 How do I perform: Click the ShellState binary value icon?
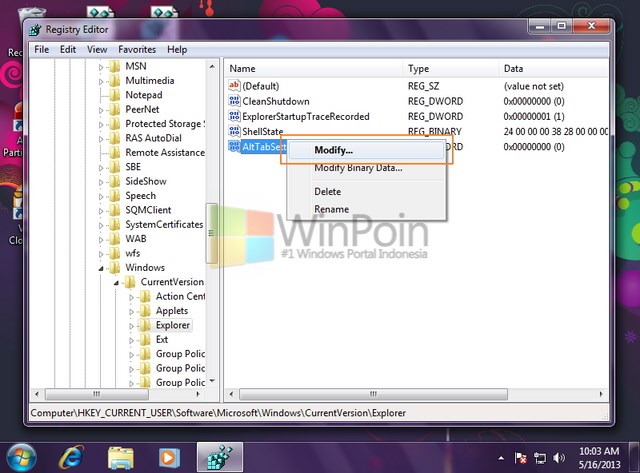point(234,131)
